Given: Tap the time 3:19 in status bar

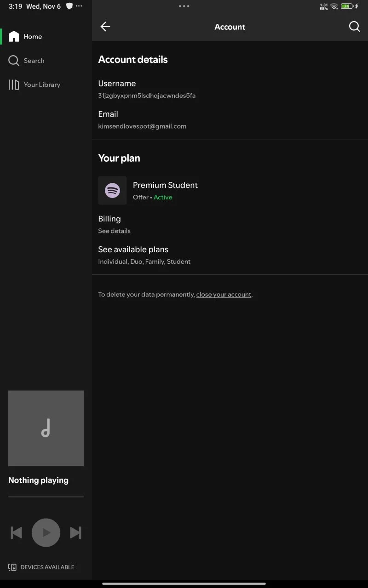Looking at the screenshot, I should 16,6.
